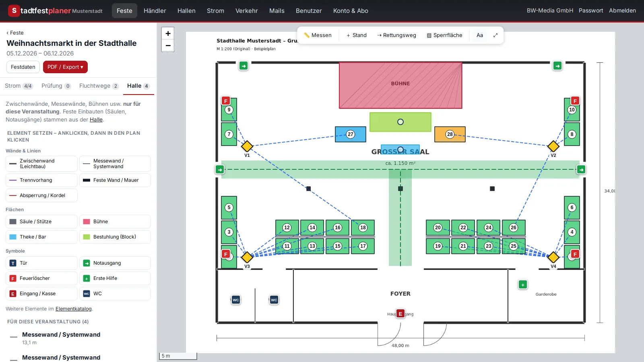Select the Feuerlöscher symbol element
The width and height of the screenshot is (644, 362).
coord(41,278)
